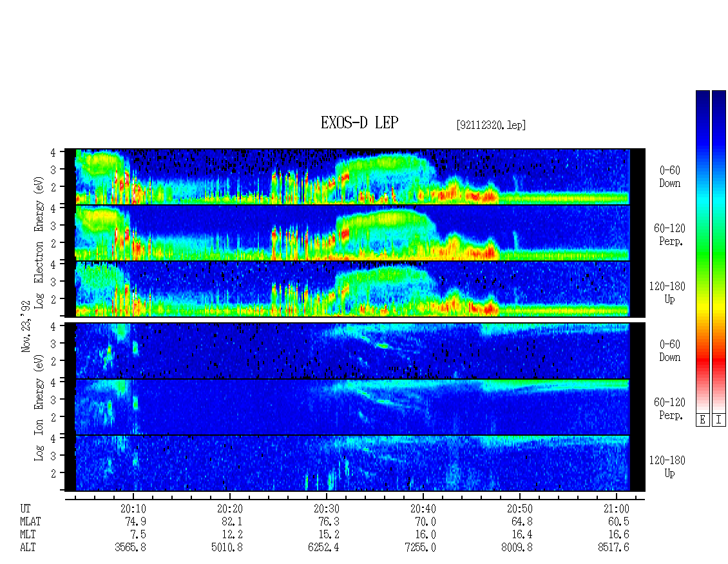Click the 20:20 time tick label
728x564 pixels.
pos(230,509)
